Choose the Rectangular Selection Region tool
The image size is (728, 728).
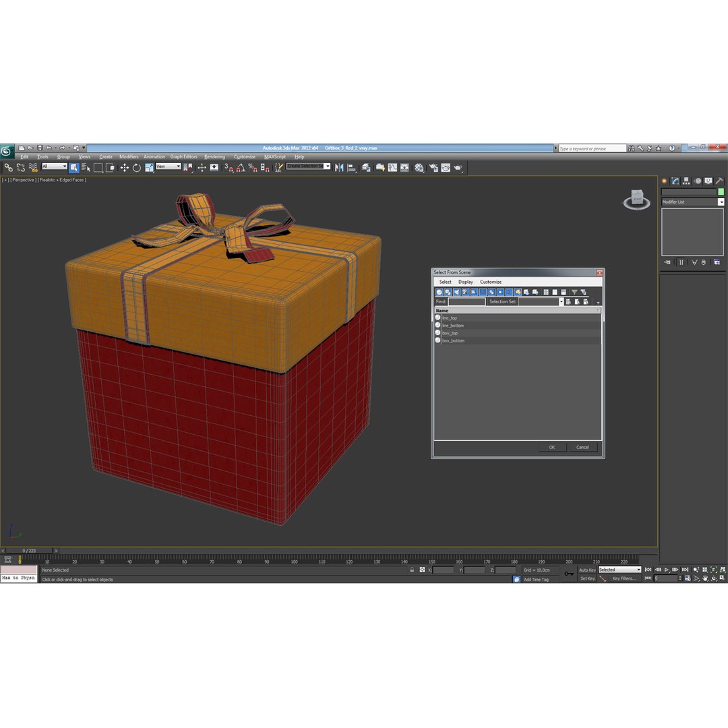point(98,168)
